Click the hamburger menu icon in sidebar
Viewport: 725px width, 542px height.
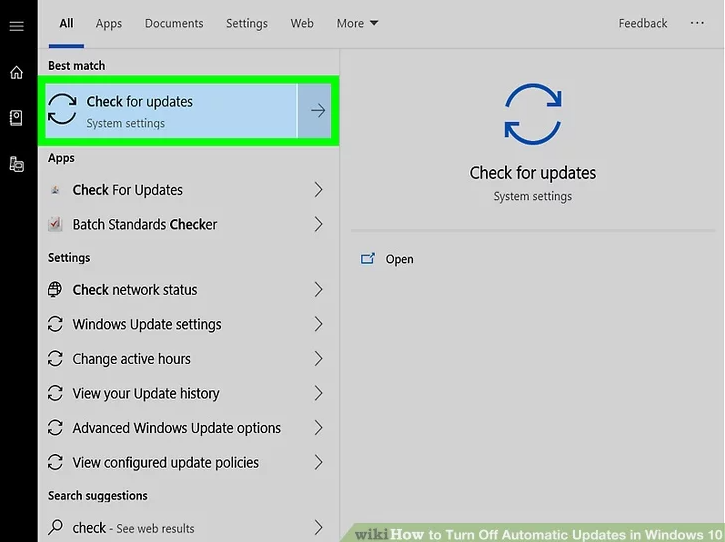click(x=16, y=26)
